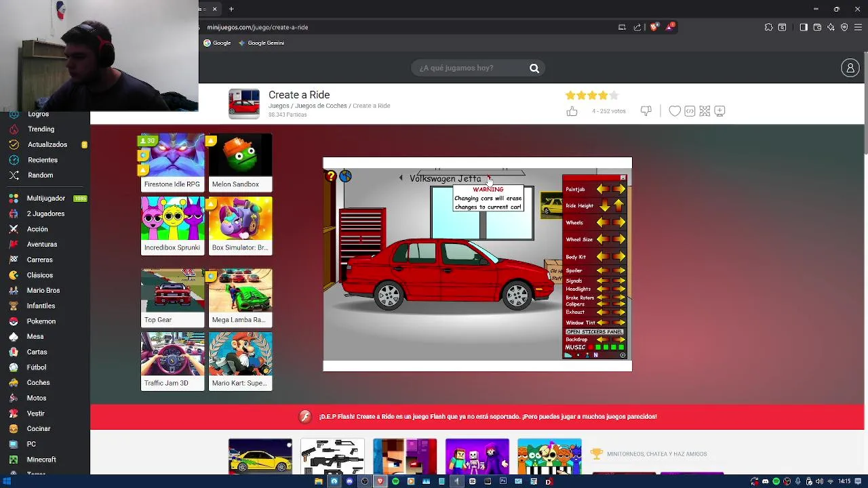Open Coches category in sidebar
This screenshot has height=488, width=868.
38,382
